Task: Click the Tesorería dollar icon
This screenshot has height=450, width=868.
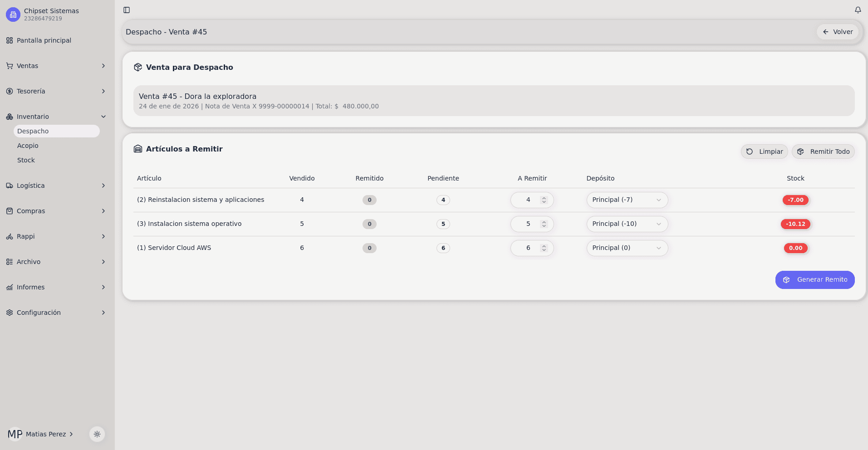Action: pos(10,91)
